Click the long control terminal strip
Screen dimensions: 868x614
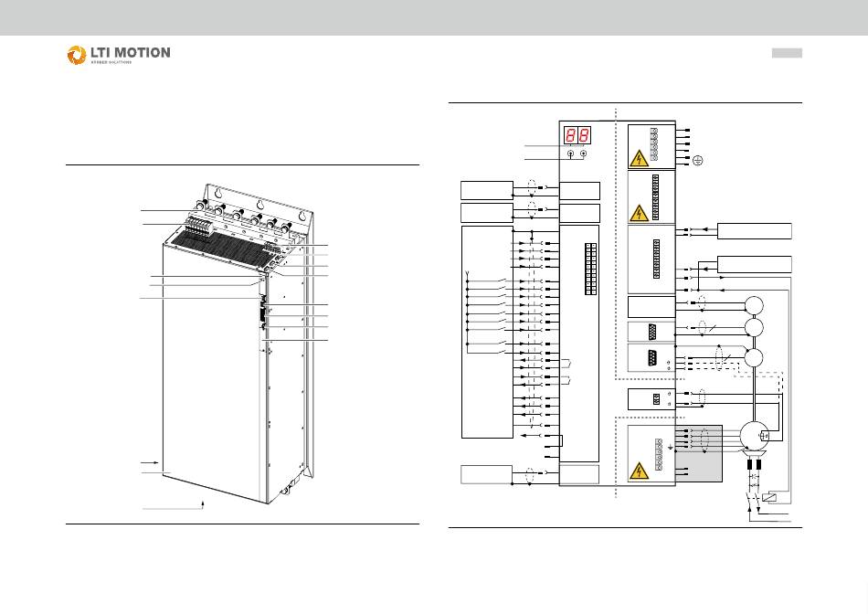coord(590,269)
